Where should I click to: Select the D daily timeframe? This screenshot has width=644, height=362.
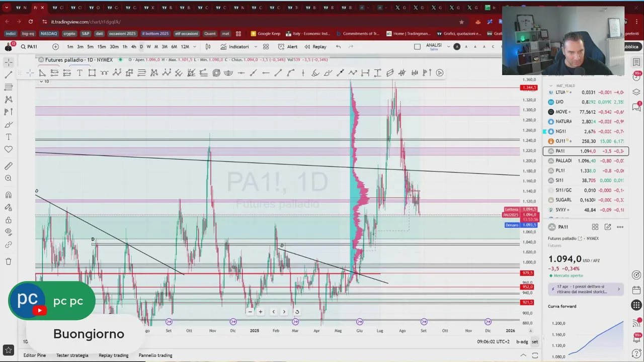[141, 47]
